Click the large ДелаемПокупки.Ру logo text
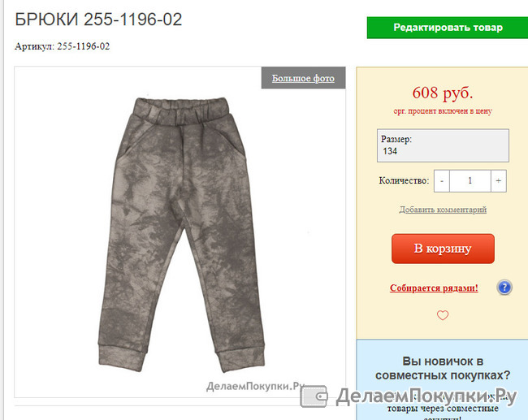The width and height of the screenshot is (528, 420). tap(426, 396)
